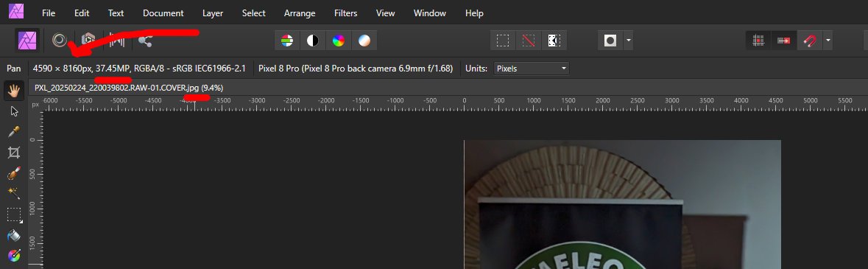The height and width of the screenshot is (269, 868).
Task: Apply Auto White Balance from the toolbar
Action: (364, 41)
